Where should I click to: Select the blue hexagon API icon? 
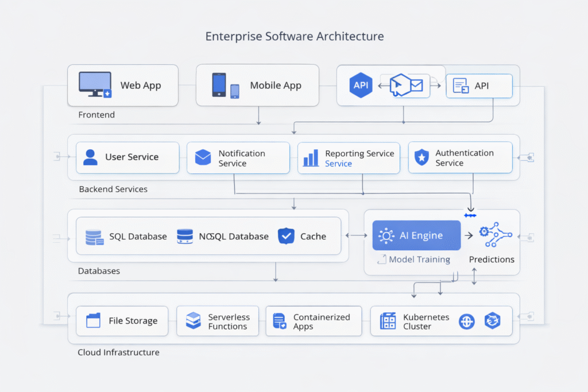pyautogui.click(x=361, y=85)
